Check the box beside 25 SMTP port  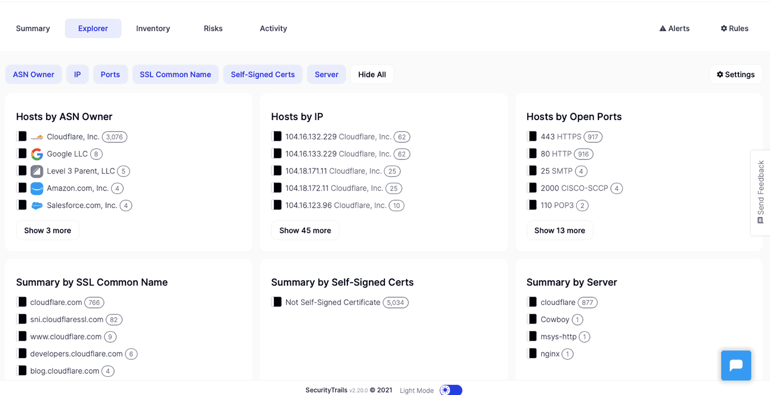coord(532,171)
